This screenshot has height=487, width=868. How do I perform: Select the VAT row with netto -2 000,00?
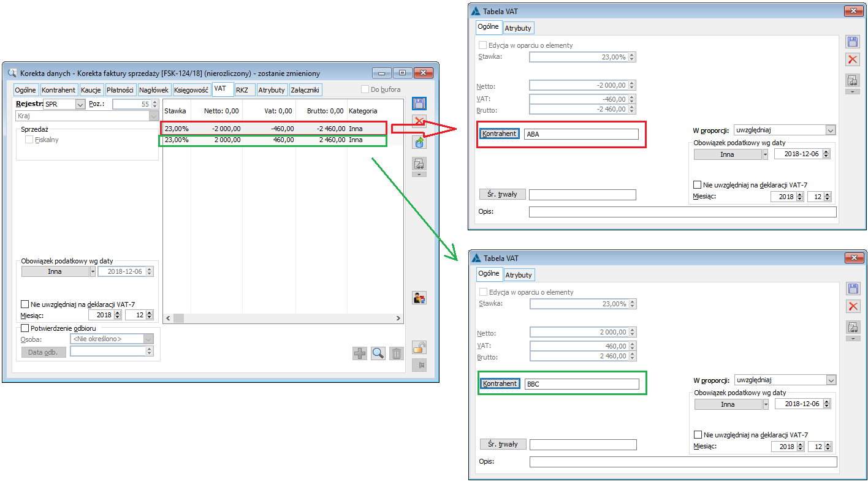click(274, 129)
